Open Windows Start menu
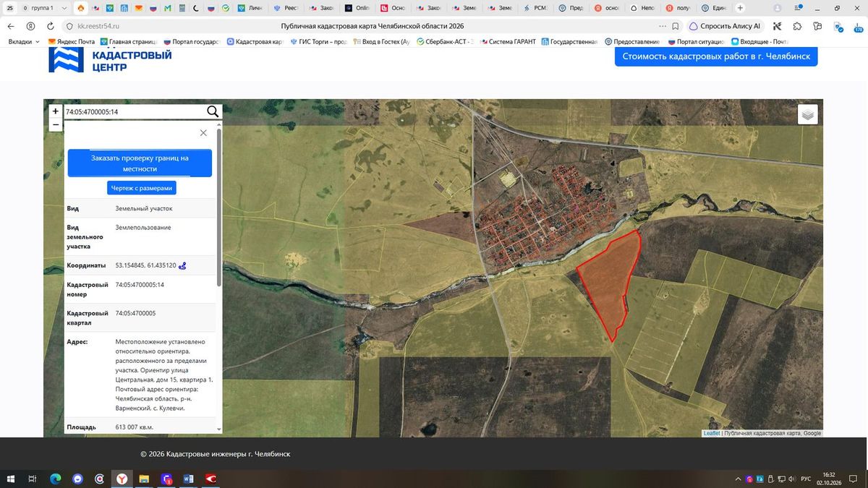 [x=11, y=479]
